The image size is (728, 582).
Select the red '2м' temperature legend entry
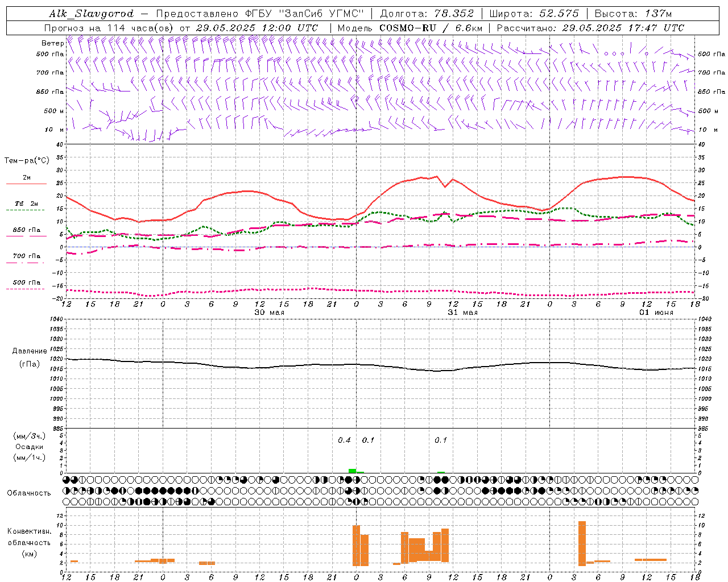pyautogui.click(x=26, y=178)
